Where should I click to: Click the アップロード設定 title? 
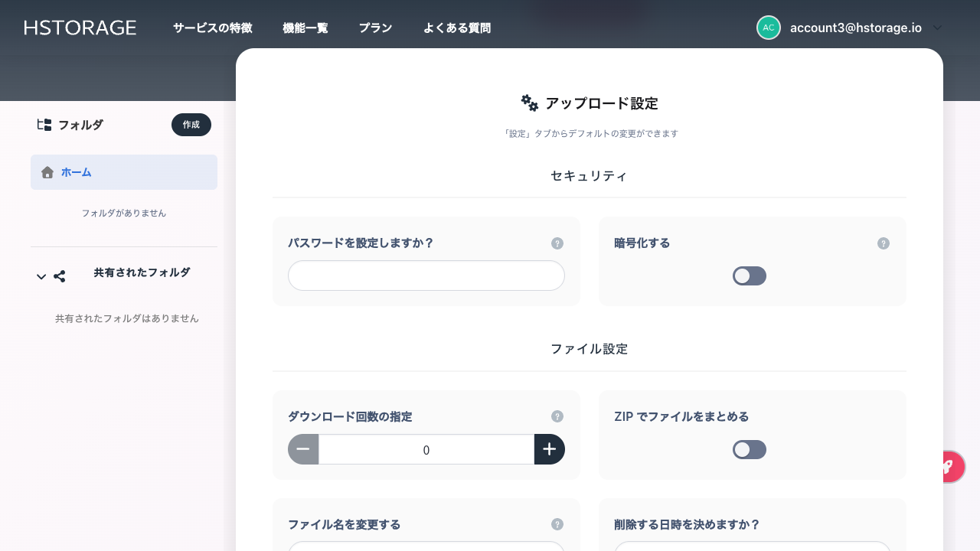click(x=602, y=103)
